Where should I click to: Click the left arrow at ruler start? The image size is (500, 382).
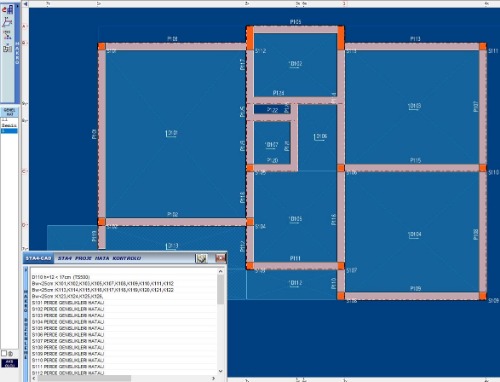click(26, 4)
